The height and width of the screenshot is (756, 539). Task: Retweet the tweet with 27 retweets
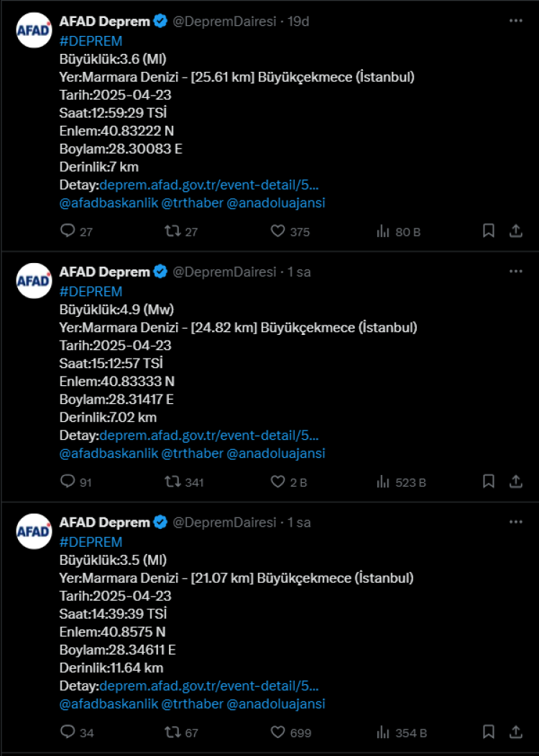coord(173,231)
